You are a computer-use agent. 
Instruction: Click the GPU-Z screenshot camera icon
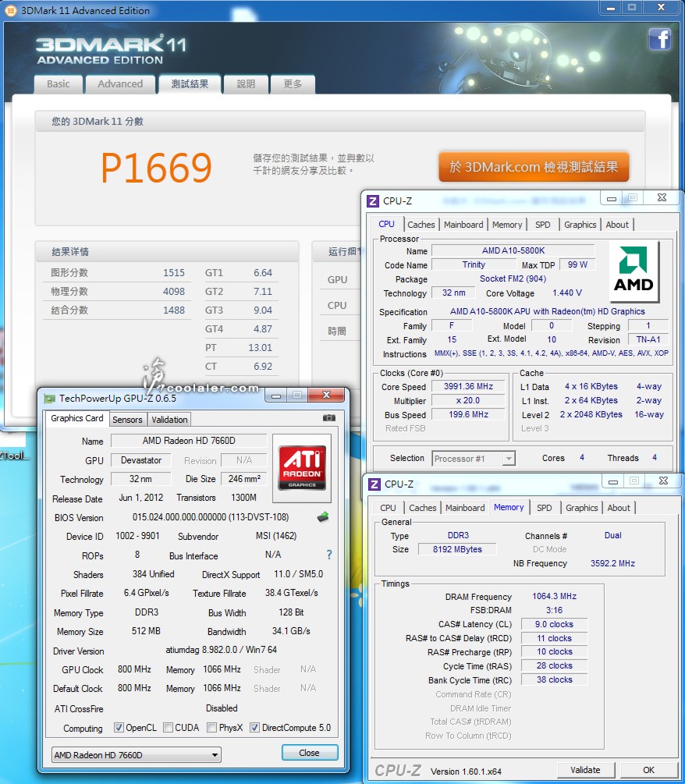[x=328, y=419]
